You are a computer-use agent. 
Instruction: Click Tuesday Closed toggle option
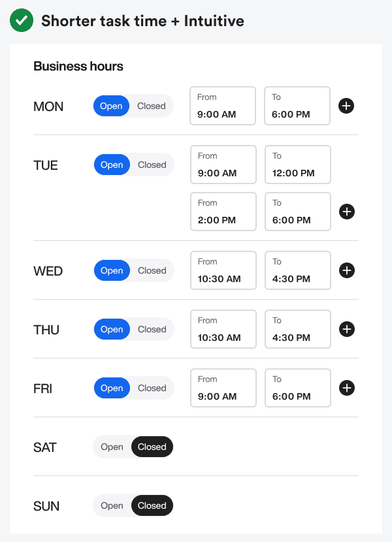pyautogui.click(x=152, y=165)
